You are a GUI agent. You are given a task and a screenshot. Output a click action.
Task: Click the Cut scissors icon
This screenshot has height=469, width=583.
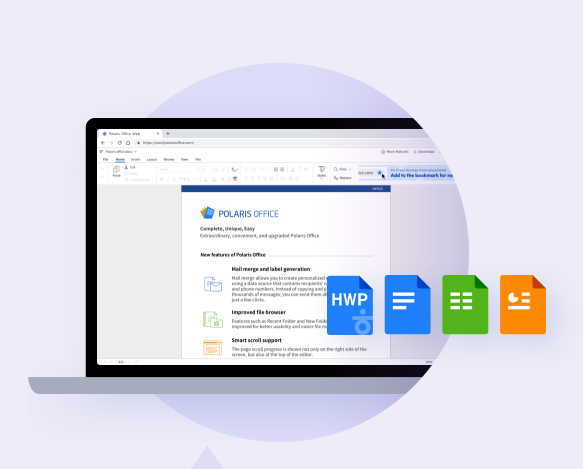pos(126,167)
